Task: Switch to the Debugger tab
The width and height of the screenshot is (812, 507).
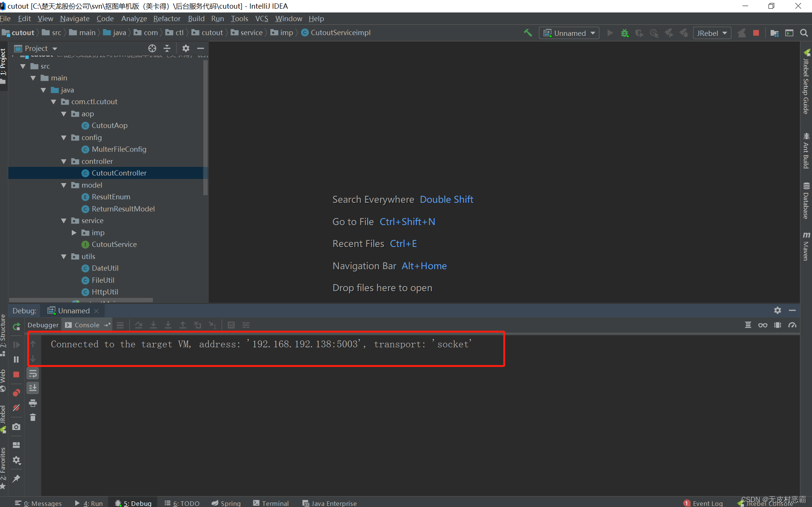Action: click(x=43, y=325)
